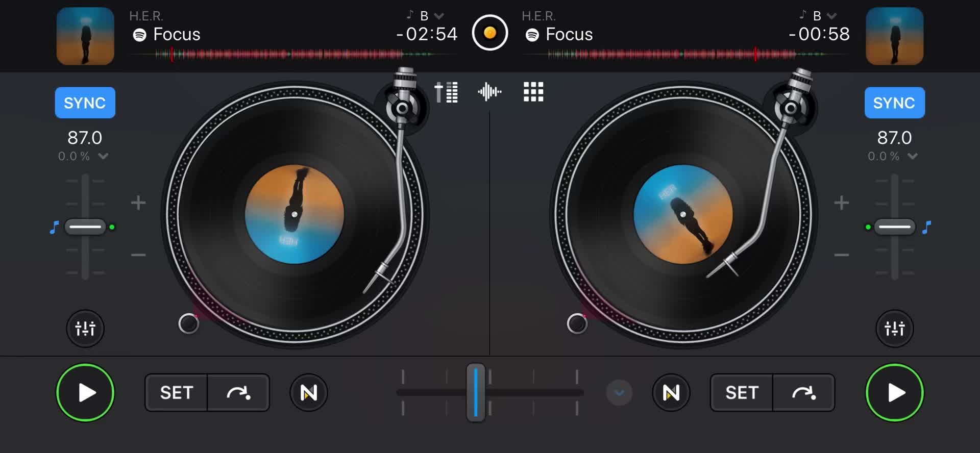
Task: Open the left deck EQ mixer controls
Action: (x=85, y=329)
